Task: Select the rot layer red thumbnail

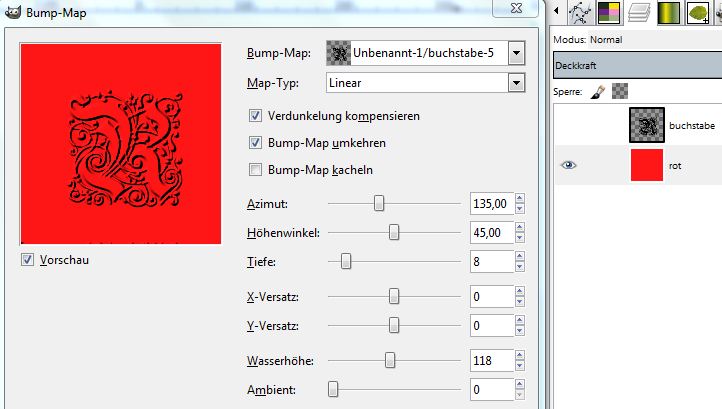Action: point(647,165)
